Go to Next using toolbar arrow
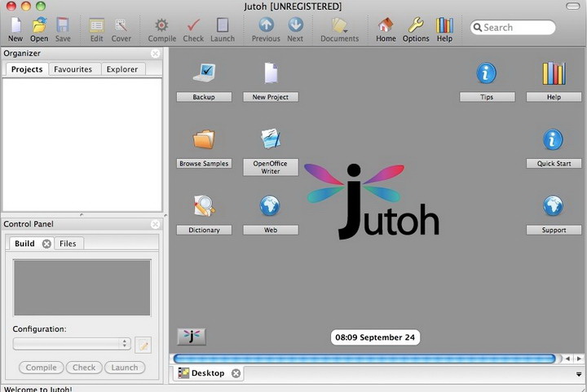This screenshot has height=392, width=587. click(x=295, y=24)
